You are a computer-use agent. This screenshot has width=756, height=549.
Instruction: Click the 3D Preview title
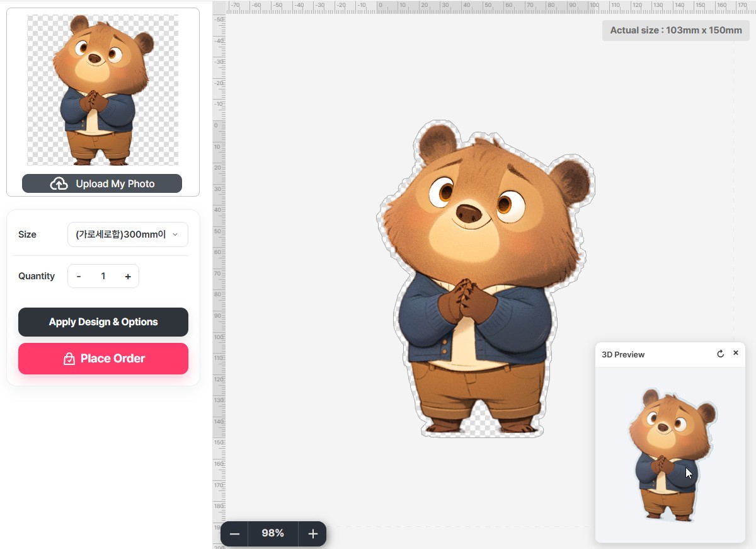623,354
